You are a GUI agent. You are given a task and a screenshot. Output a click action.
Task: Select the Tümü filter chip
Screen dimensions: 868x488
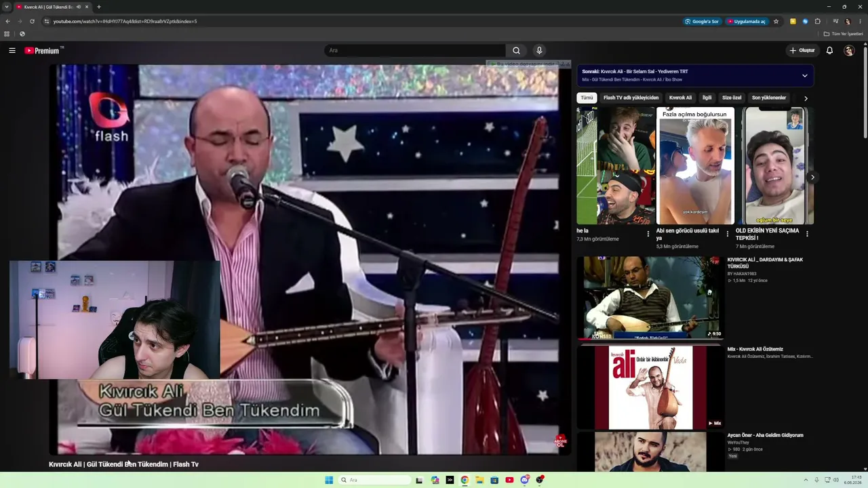tap(587, 98)
